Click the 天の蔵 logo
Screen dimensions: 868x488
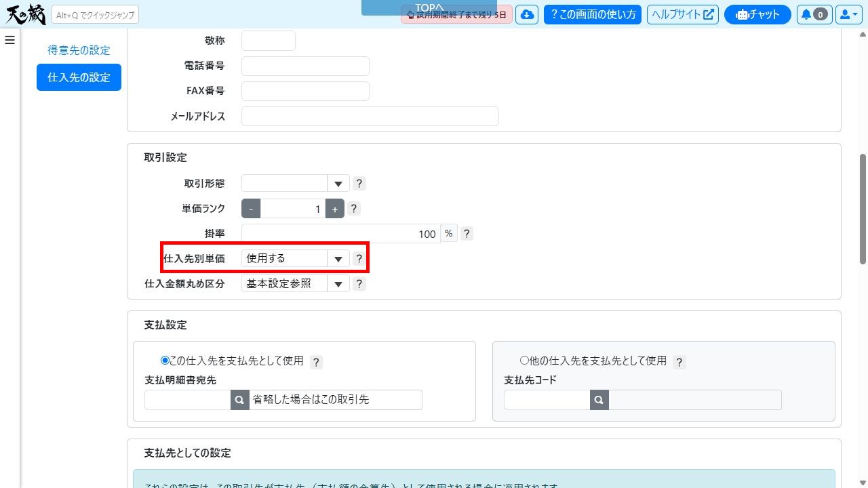(25, 14)
